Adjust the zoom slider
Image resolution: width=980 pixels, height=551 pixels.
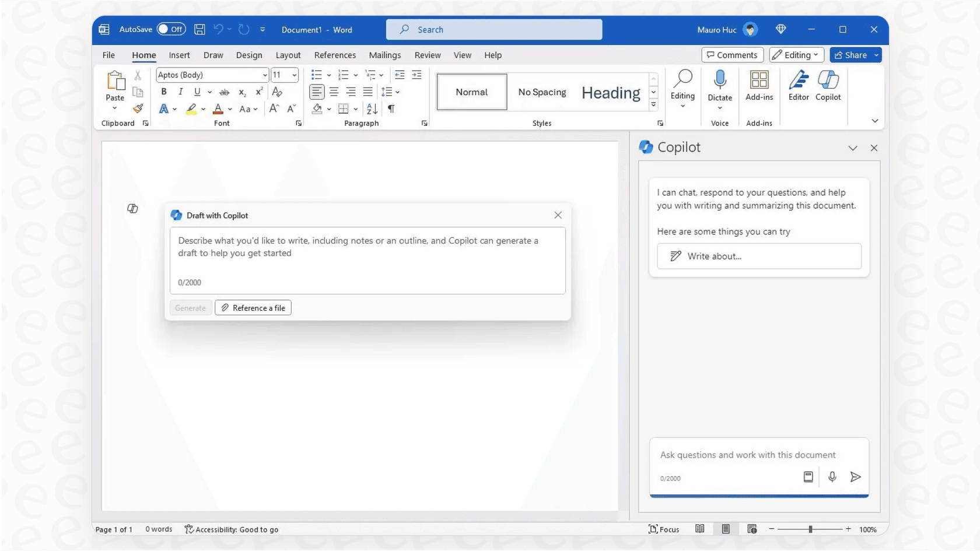(811, 529)
